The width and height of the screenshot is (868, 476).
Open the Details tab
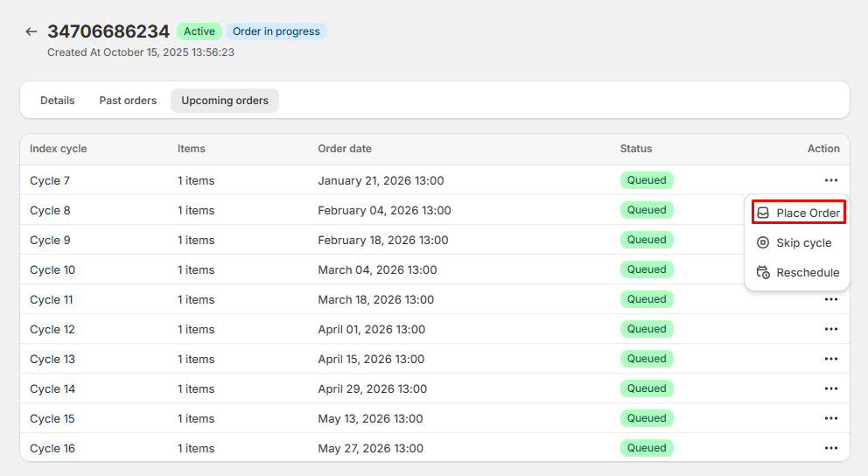coord(58,101)
